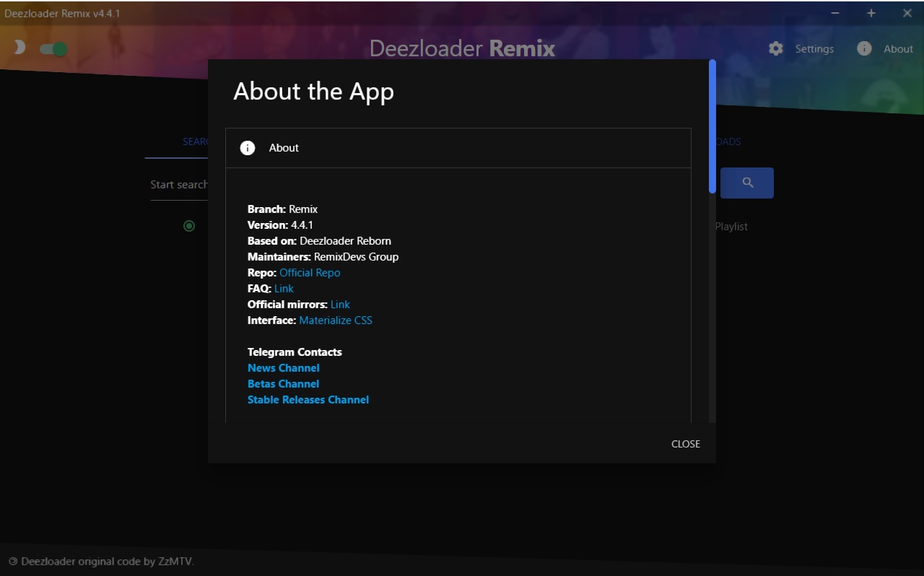The image size is (924, 576).
Task: Click the moon dark-mode icon
Action: pyautogui.click(x=19, y=48)
